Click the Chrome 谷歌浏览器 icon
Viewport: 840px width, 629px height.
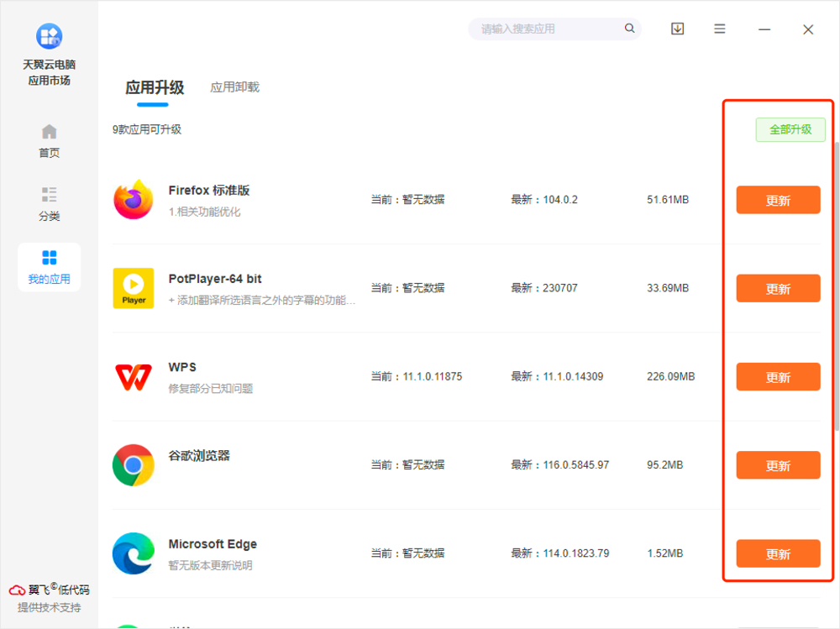coord(134,465)
